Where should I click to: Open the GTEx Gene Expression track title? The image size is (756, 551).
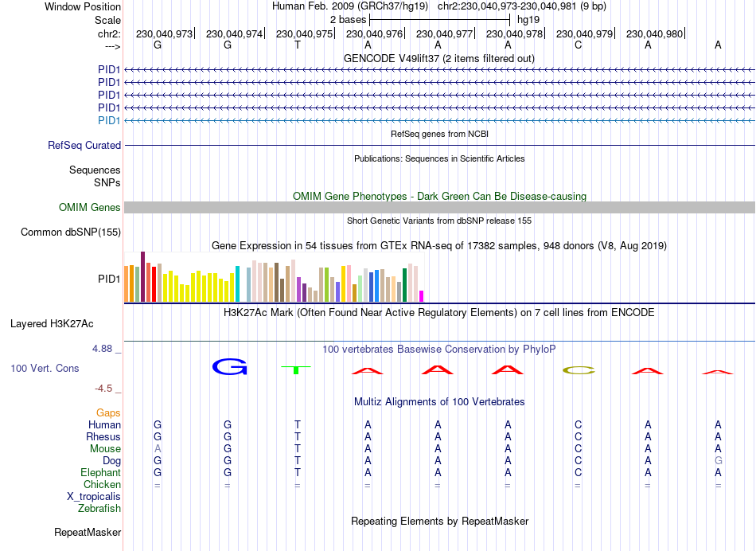pos(439,245)
